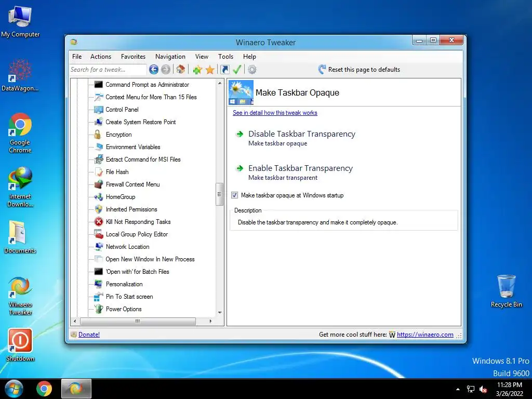Viewport: 532px width, 399px height.
Task: Click the tree scroll down arrow
Action: pyautogui.click(x=220, y=312)
